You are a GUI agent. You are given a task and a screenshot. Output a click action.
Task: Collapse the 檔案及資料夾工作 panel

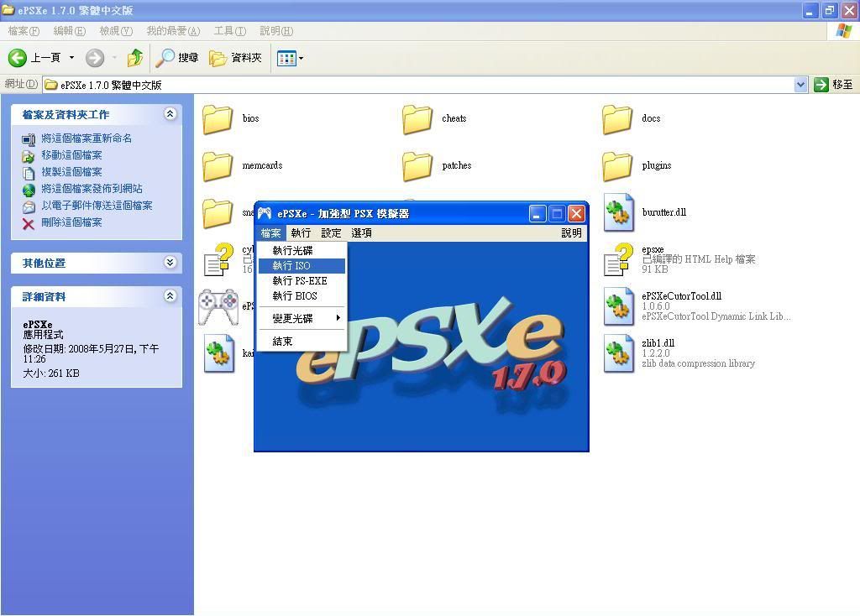pyautogui.click(x=170, y=113)
